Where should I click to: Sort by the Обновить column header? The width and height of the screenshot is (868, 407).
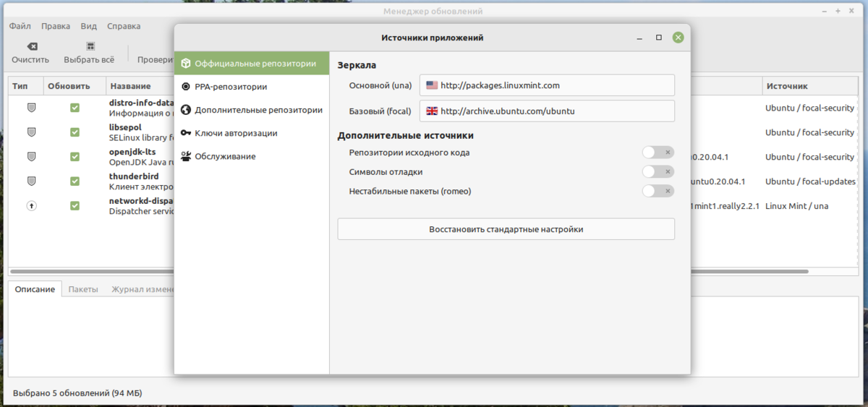75,86
